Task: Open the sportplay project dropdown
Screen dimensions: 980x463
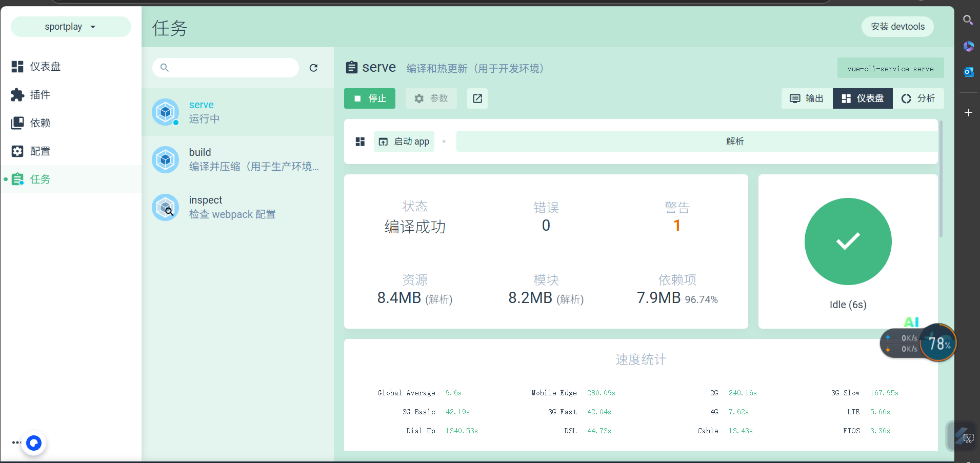Action: click(x=71, y=27)
